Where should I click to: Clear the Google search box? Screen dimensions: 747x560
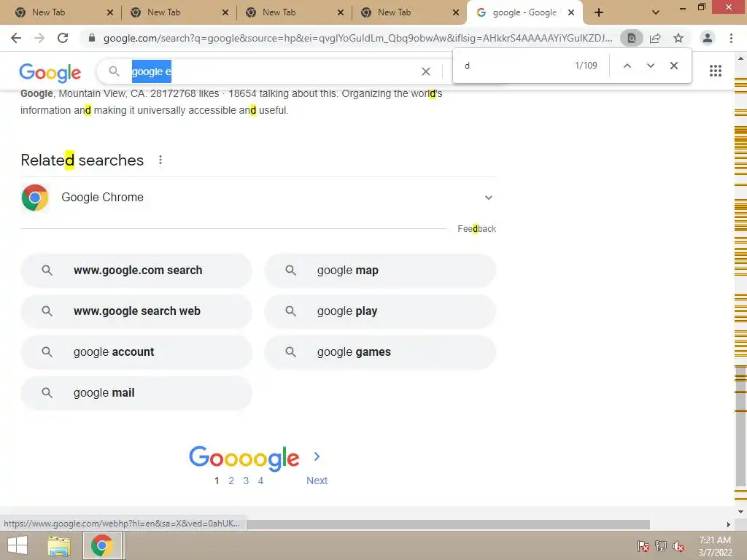coord(426,71)
